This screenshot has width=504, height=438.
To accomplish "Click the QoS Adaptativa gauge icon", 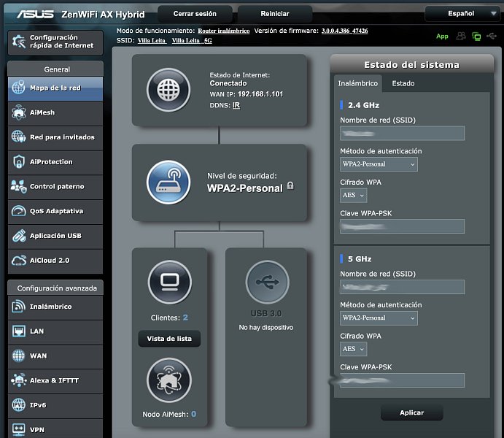I will (19, 211).
